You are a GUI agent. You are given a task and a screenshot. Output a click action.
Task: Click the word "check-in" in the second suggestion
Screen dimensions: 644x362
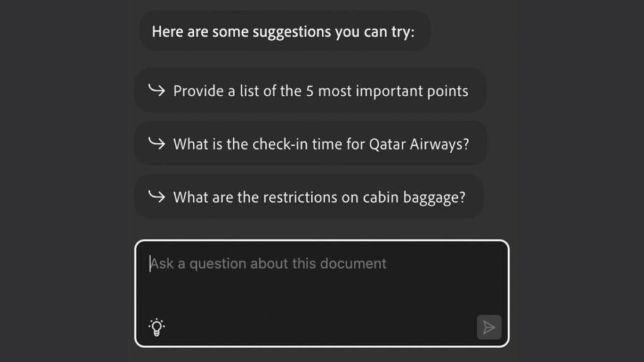pyautogui.click(x=279, y=144)
